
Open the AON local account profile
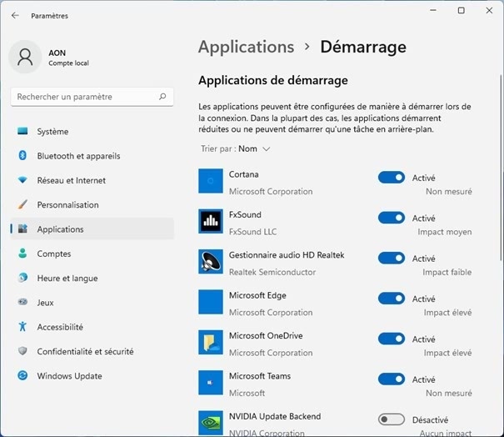coord(68,57)
